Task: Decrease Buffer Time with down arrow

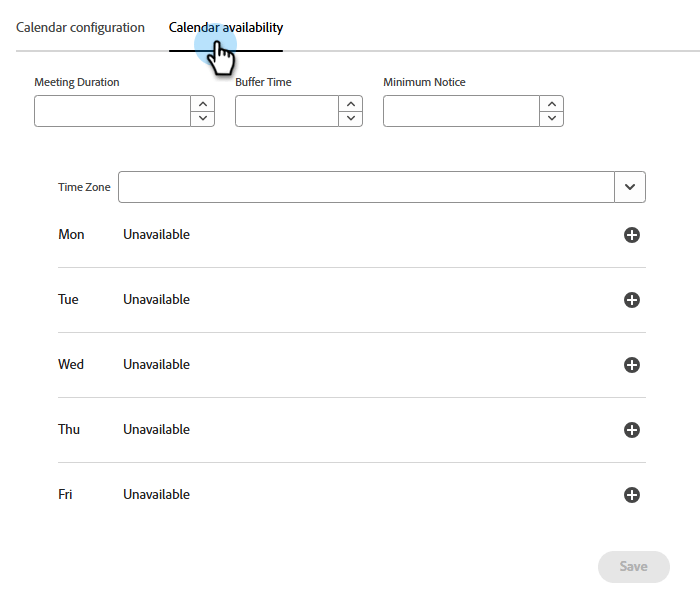Action: click(350, 118)
